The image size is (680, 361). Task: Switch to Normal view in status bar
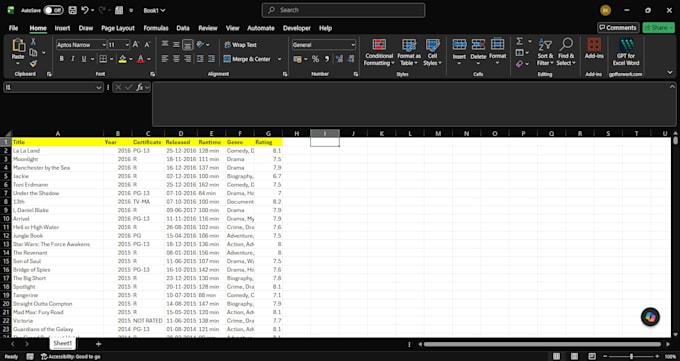point(556,356)
